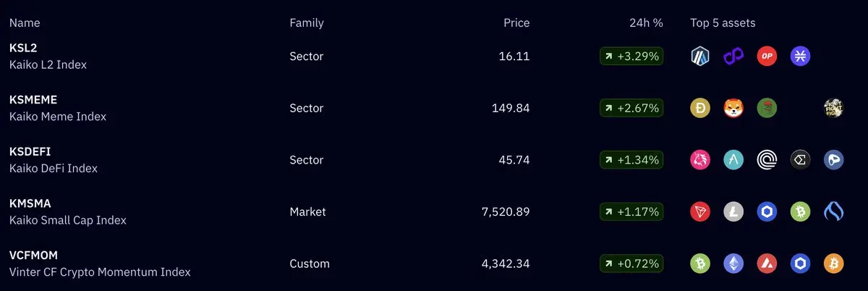This screenshot has height=291, width=868.
Task: Select the teal Aave icon
Action: pos(733,160)
